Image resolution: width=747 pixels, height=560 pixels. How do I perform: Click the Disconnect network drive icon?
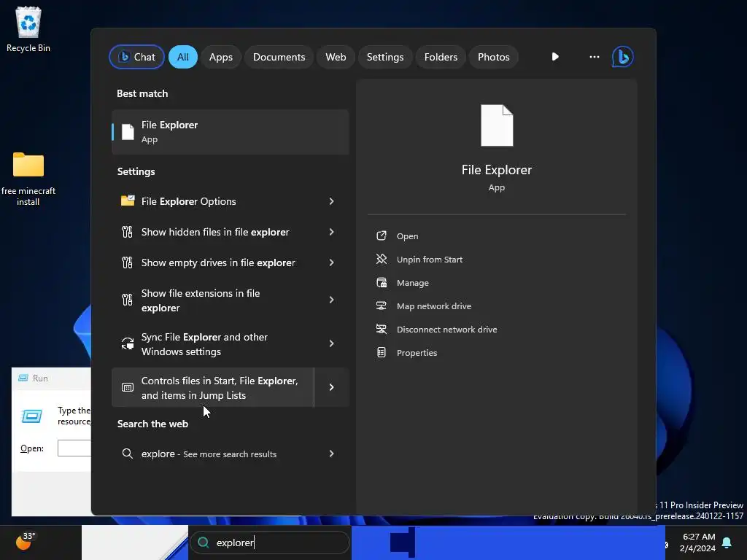381,329
